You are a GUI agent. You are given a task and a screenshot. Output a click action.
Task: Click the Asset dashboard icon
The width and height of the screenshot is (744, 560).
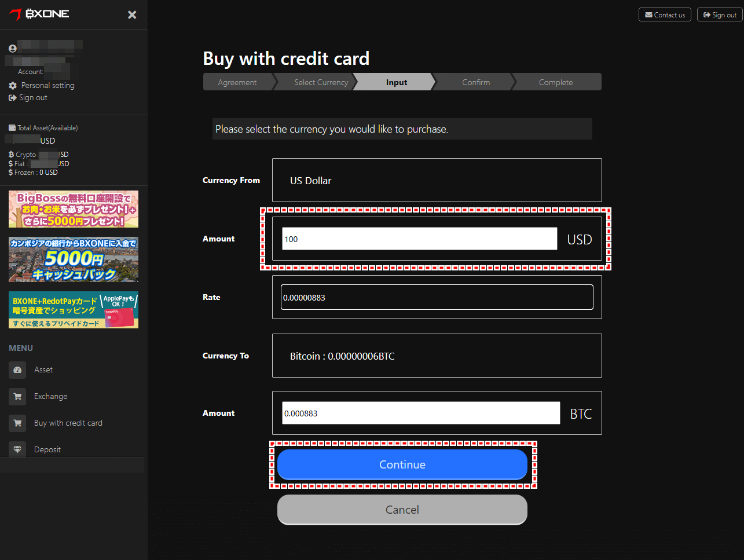coord(17,370)
